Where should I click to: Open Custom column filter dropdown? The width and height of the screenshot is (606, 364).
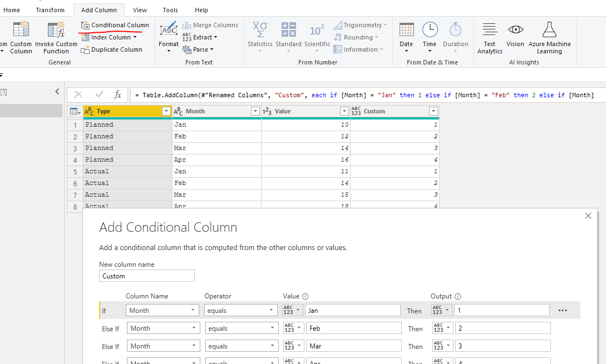pyautogui.click(x=433, y=111)
